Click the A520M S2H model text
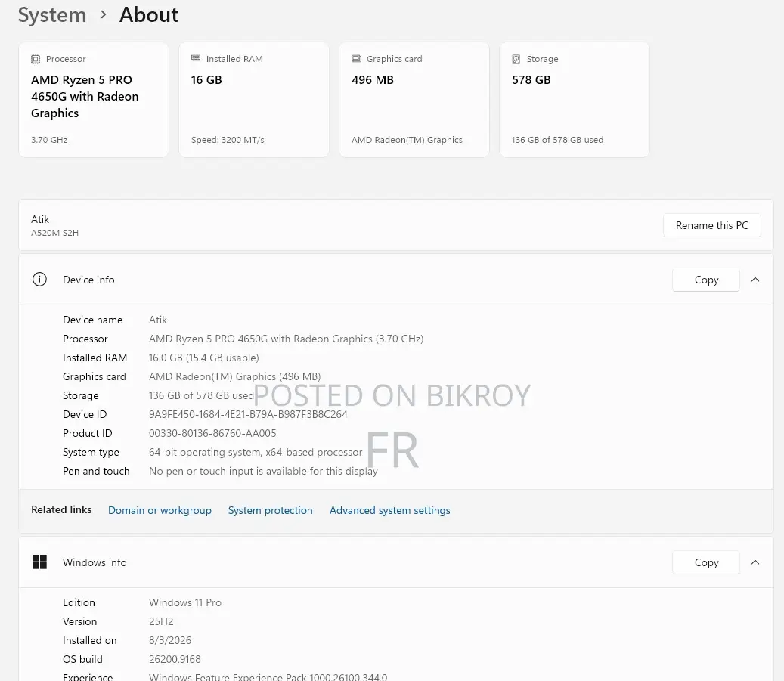The image size is (784, 681). click(54, 233)
